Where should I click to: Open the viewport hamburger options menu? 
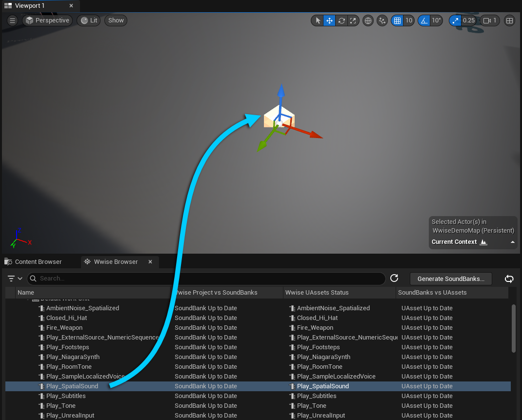[13, 20]
